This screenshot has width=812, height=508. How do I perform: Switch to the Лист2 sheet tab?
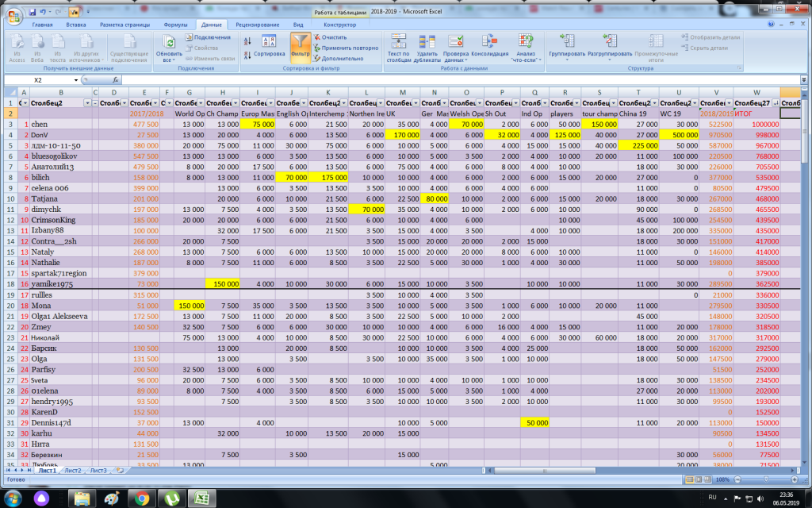72,471
